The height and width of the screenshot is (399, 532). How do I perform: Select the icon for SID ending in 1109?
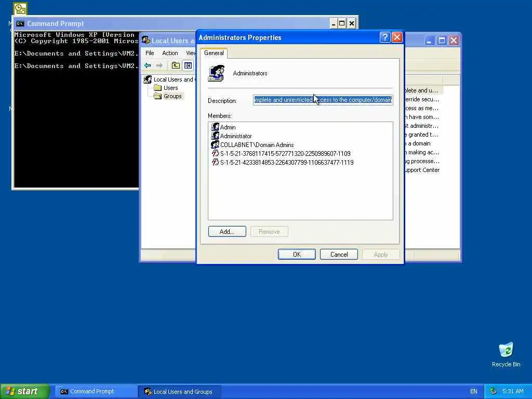[x=216, y=153]
